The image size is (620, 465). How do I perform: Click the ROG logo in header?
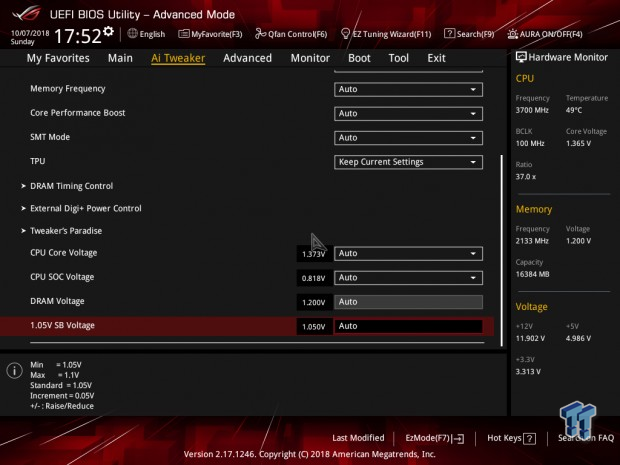26,13
